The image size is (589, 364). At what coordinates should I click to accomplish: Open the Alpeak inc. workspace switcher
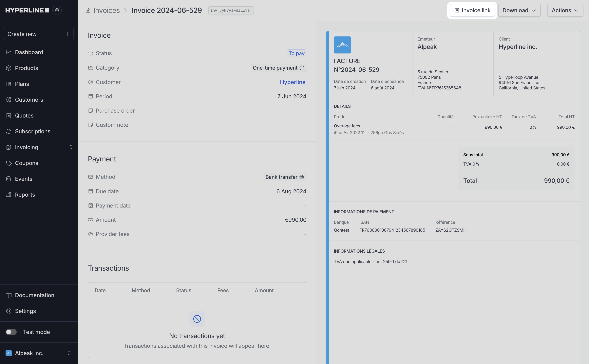point(39,353)
